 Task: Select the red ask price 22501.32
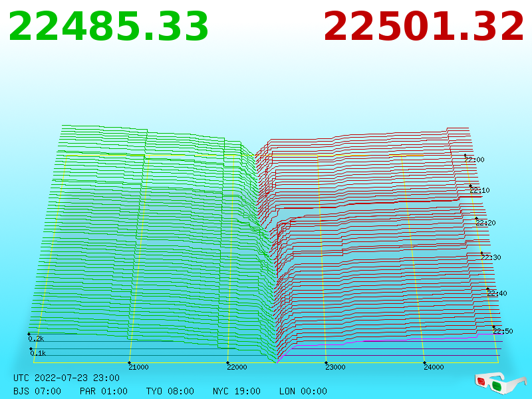[x=424, y=27]
